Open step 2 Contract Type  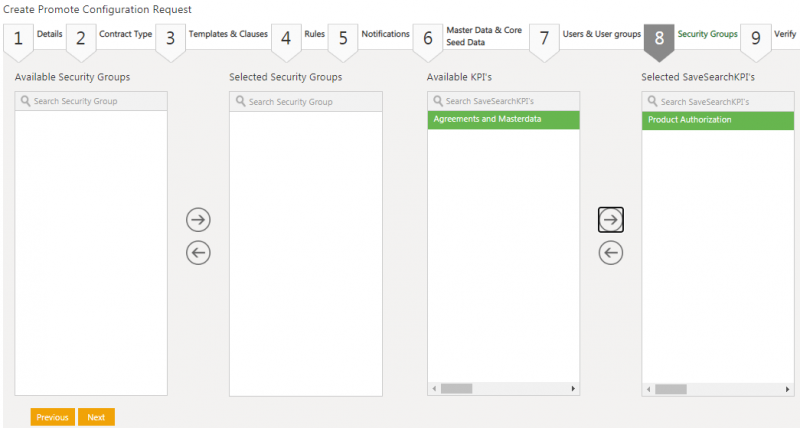(x=109, y=36)
